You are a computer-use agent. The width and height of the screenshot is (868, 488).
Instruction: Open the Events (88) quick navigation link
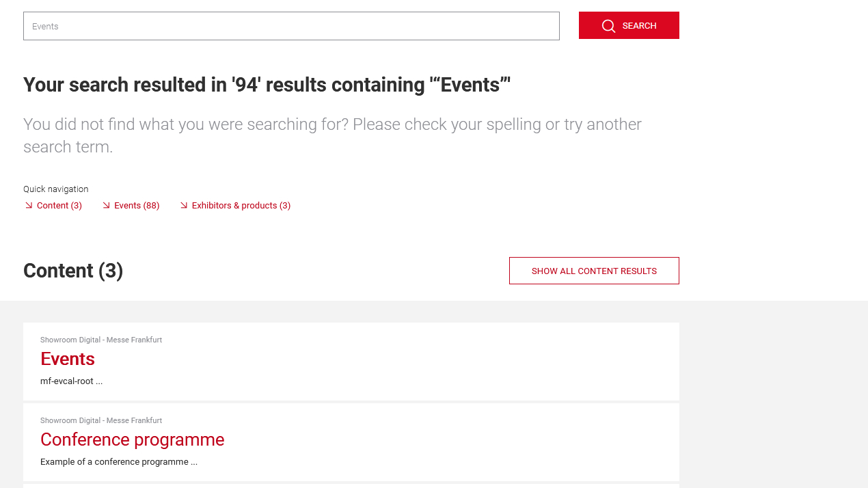point(136,204)
